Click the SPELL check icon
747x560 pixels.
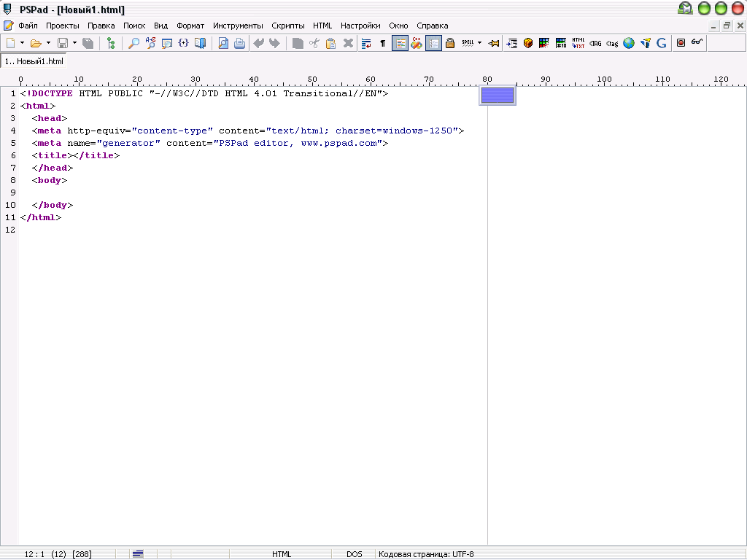[x=468, y=43]
